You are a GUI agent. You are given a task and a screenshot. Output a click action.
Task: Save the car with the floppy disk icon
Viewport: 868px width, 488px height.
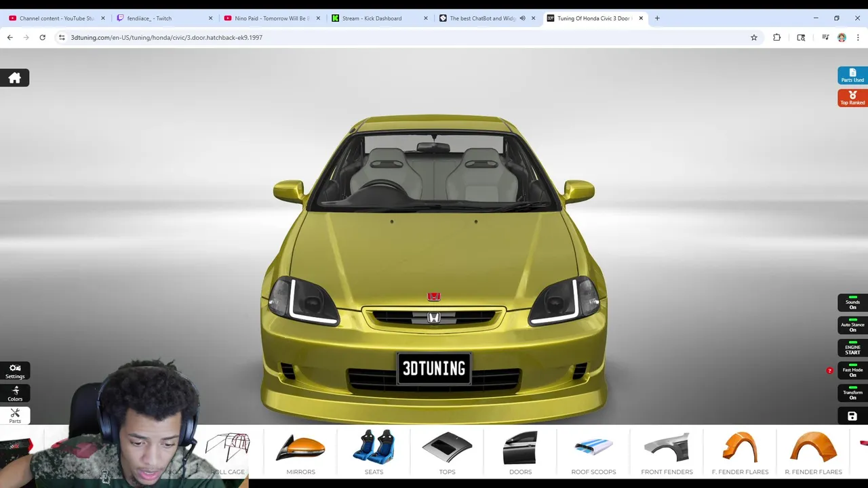point(852,416)
